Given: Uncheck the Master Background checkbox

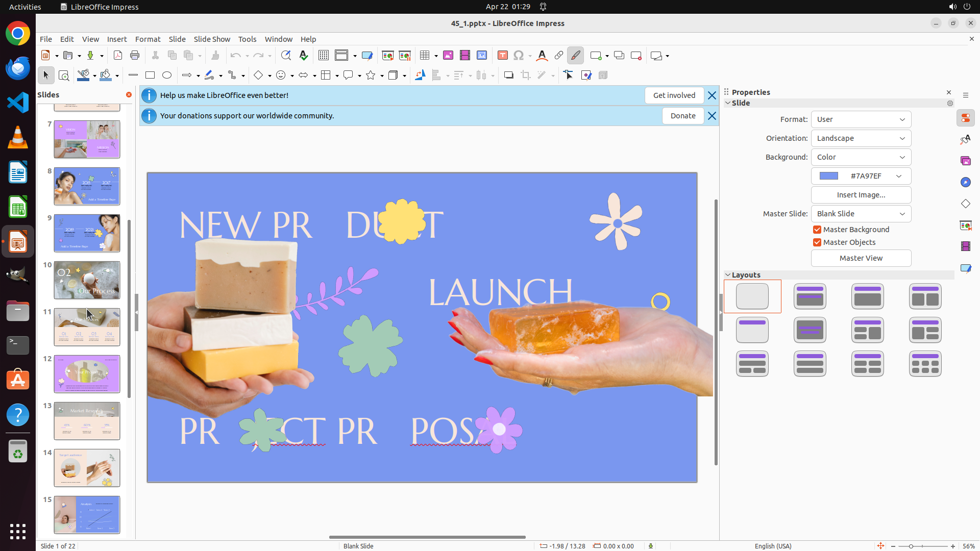Looking at the screenshot, I should 817,230.
